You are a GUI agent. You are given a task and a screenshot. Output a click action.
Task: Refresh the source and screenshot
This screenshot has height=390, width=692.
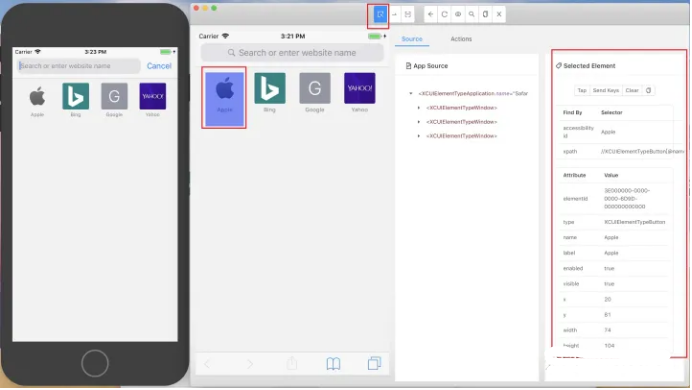point(444,14)
